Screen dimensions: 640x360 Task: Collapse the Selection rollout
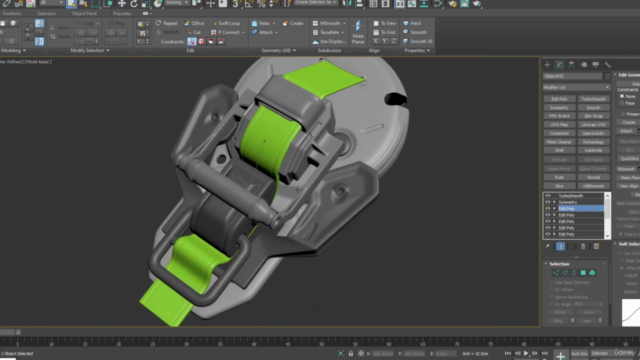pyautogui.click(x=547, y=264)
